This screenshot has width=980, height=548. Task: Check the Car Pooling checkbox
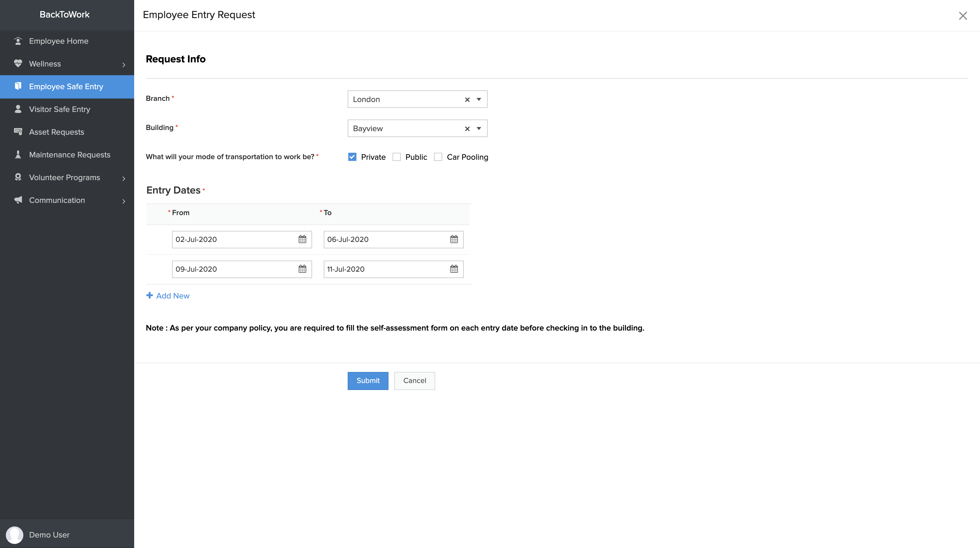[438, 157]
